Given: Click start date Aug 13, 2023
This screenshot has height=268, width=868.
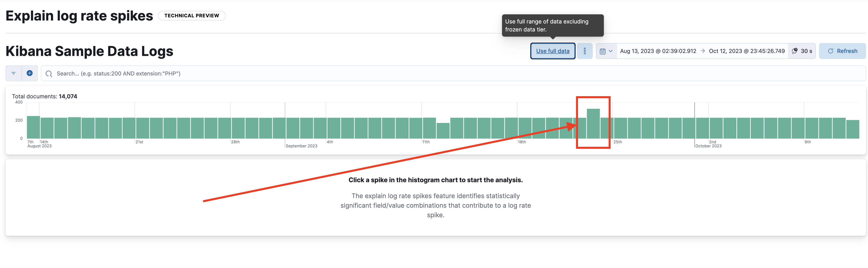Looking at the screenshot, I should 658,51.
